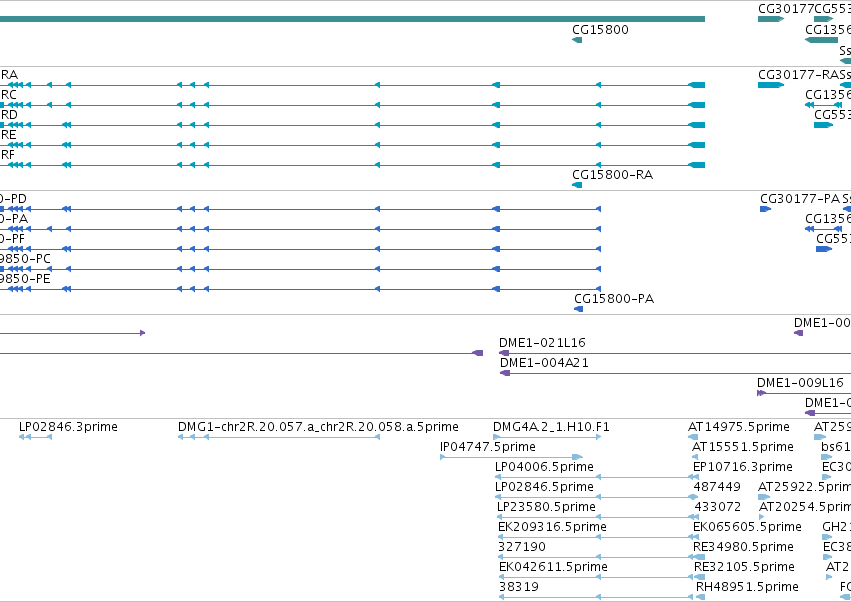Open the 9850-PE label
The image size is (851, 602).
click(25, 278)
